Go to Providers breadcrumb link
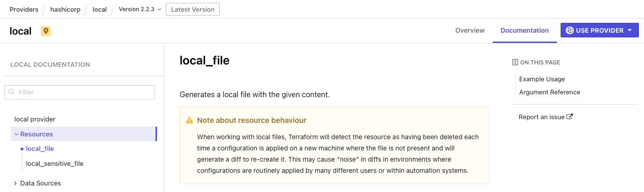 (24, 9)
